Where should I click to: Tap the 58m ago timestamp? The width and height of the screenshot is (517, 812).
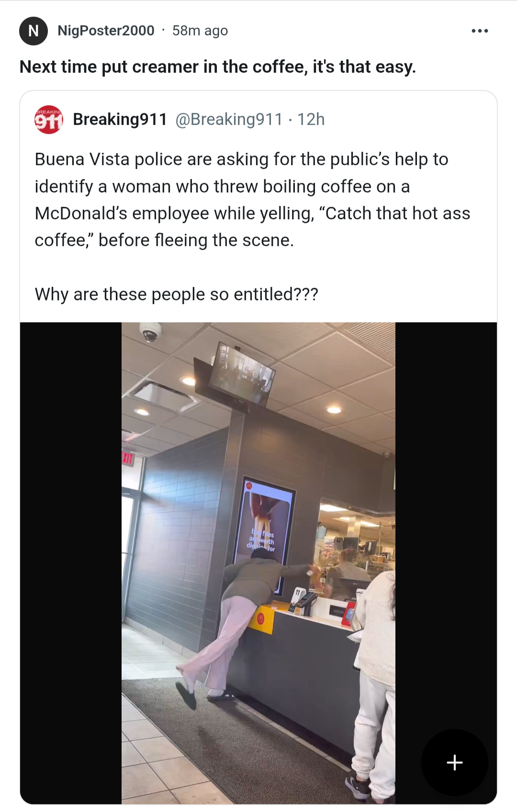200,31
